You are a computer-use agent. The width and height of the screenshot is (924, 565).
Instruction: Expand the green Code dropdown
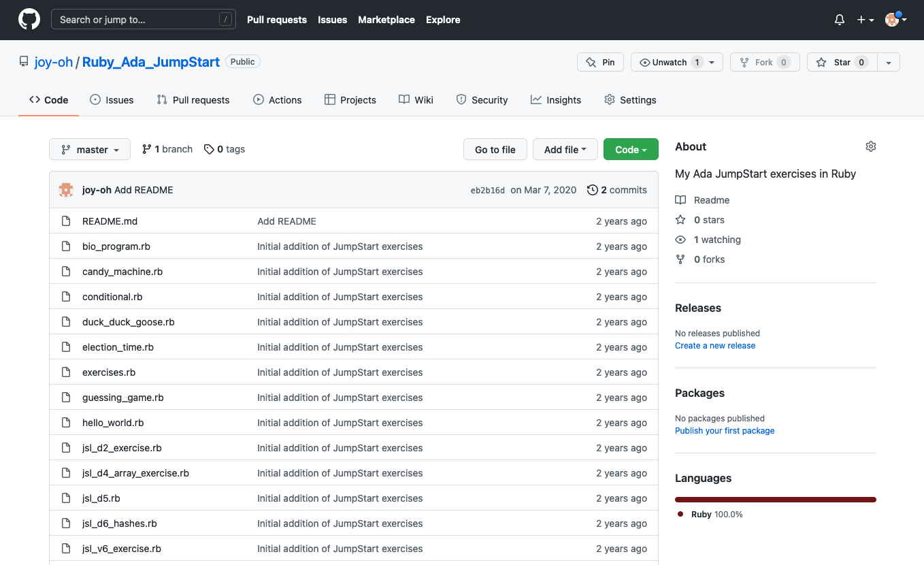pos(630,150)
